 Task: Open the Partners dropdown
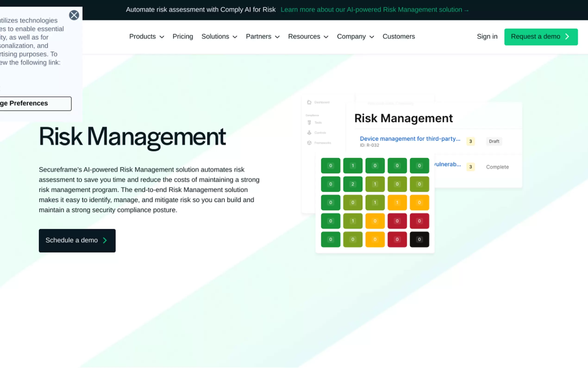pyautogui.click(x=263, y=37)
